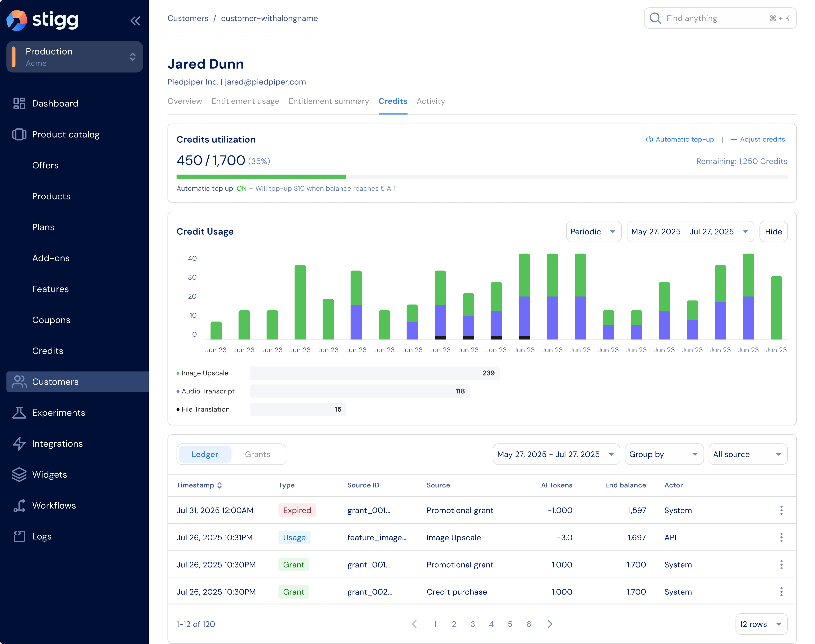Open ledger date range dropdown
This screenshot has height=644, width=815.
[x=556, y=454]
